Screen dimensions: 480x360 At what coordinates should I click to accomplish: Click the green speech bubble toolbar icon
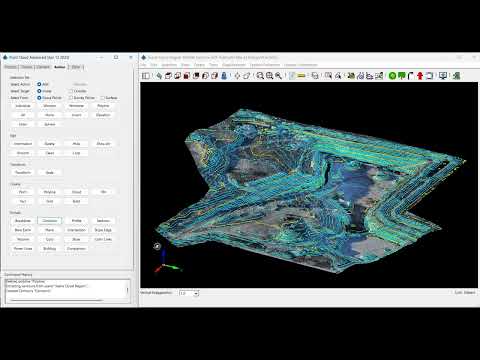(x=402, y=76)
